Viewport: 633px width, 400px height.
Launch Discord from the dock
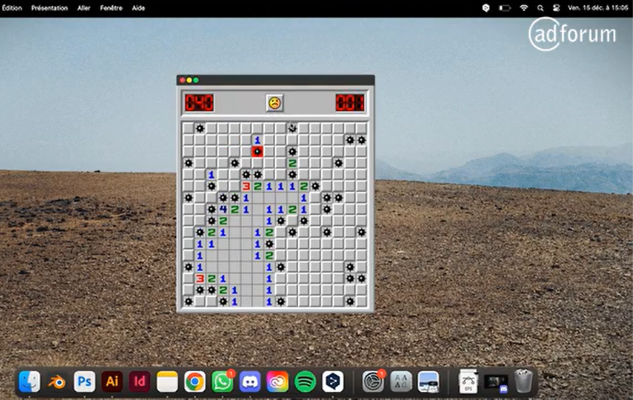coord(250,381)
